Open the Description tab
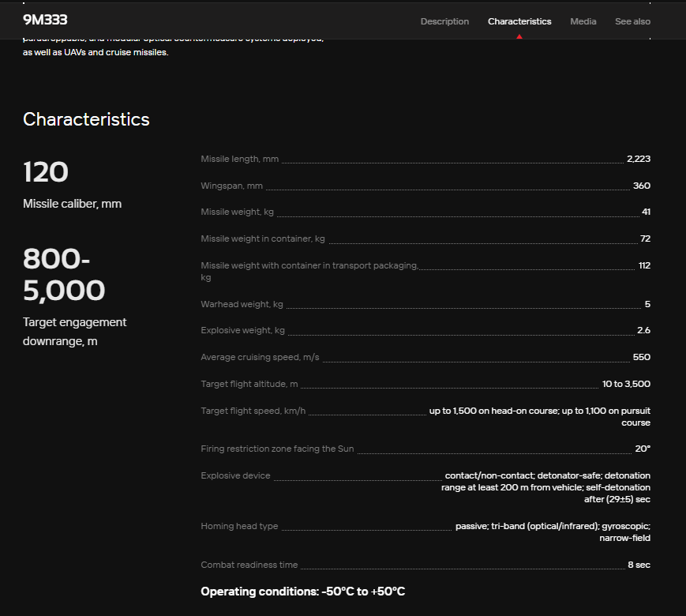Screen dimensions: 686x616 [444, 21]
